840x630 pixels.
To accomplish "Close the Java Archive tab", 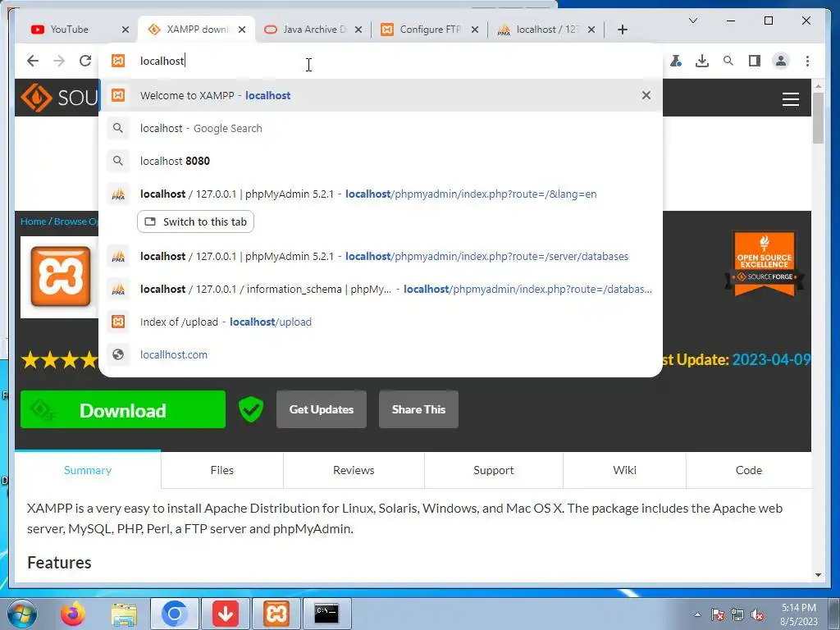I will point(358,30).
